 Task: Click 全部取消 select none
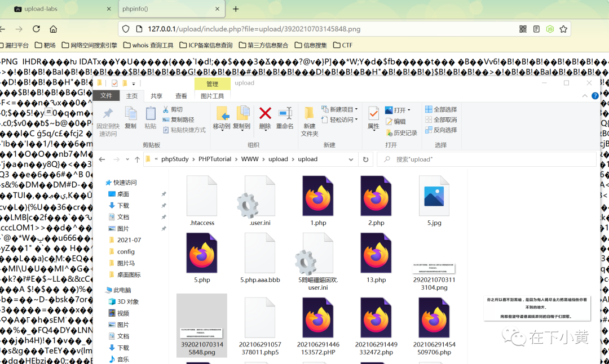441,119
